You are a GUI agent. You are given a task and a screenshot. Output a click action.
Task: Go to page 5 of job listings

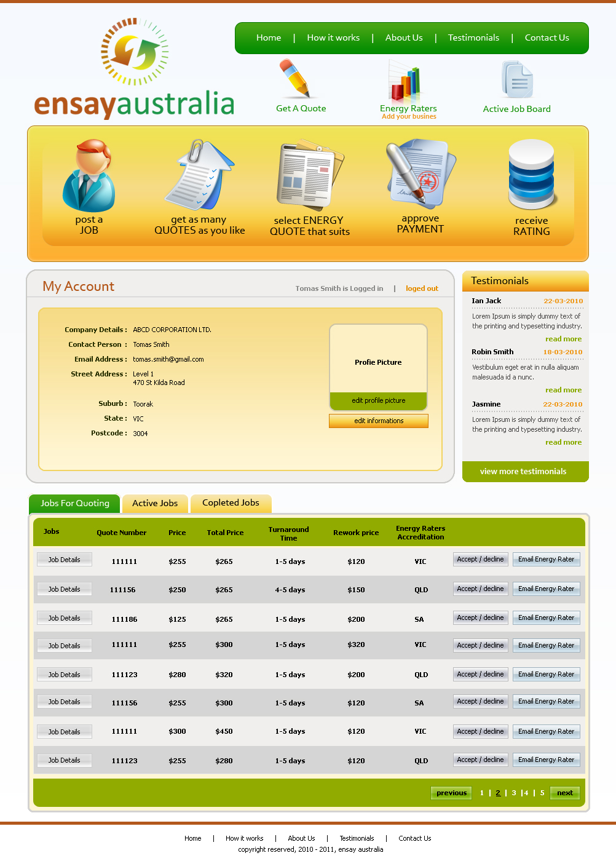coord(542,793)
